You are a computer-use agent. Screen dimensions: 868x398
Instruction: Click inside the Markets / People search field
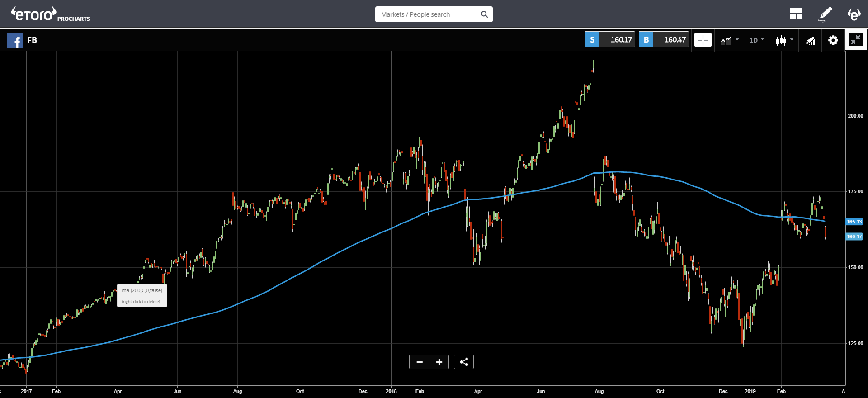click(x=427, y=14)
